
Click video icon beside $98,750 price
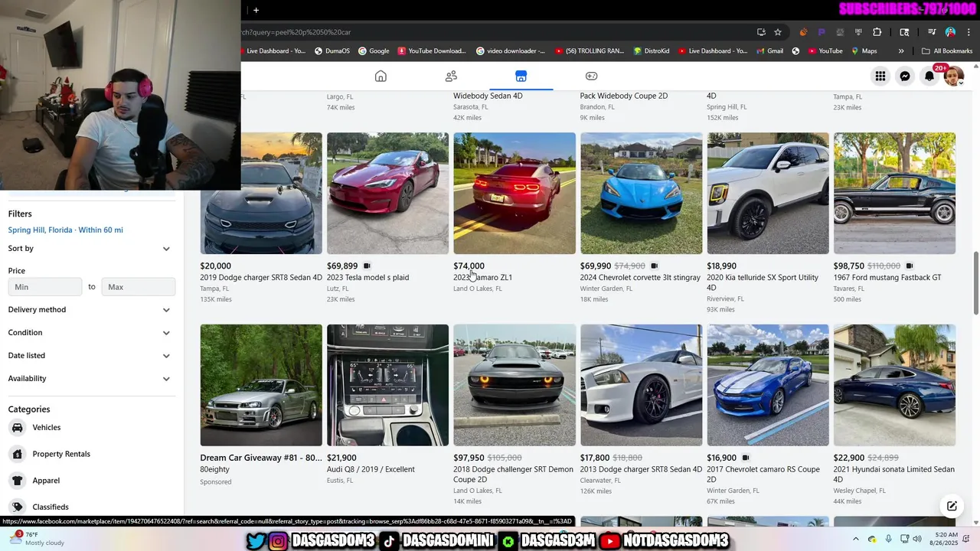click(910, 266)
